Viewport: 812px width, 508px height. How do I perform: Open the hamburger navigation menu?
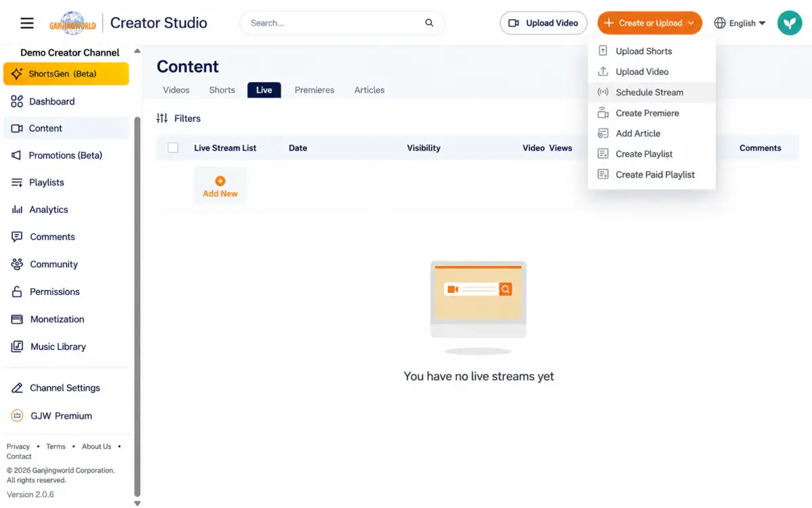tap(27, 23)
